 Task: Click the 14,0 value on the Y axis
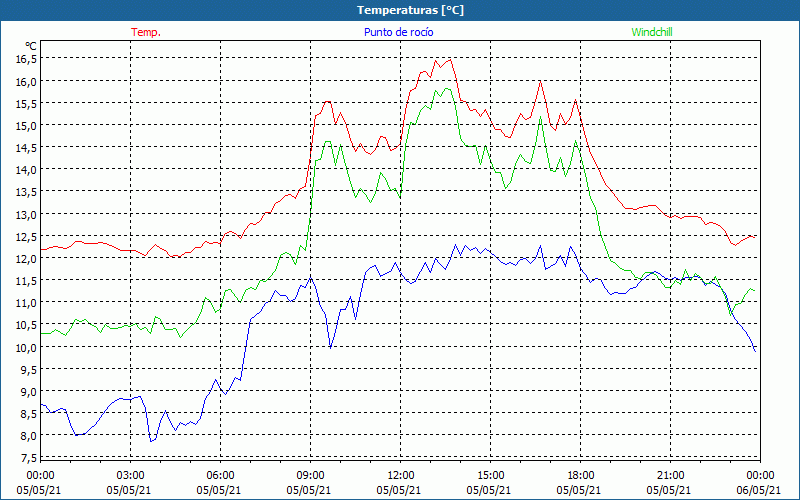point(27,170)
